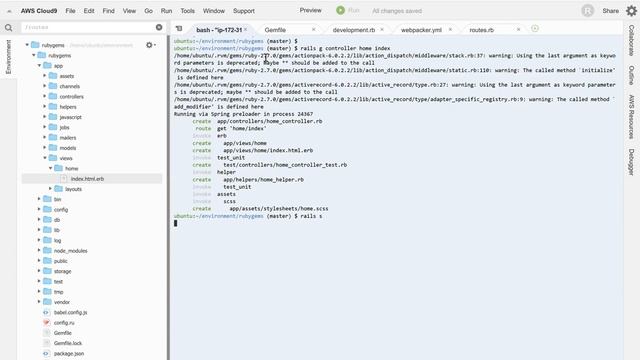Click the package.json file icon
640x360 pixels.
tap(47, 353)
